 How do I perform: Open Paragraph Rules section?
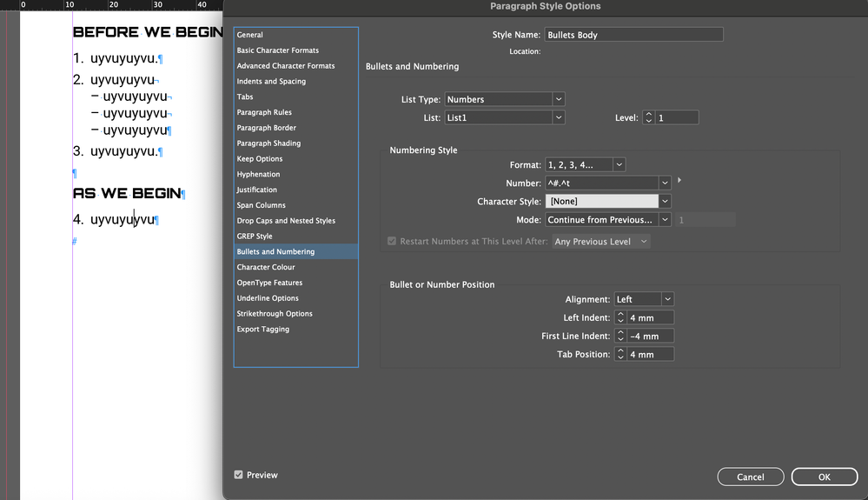click(295, 112)
